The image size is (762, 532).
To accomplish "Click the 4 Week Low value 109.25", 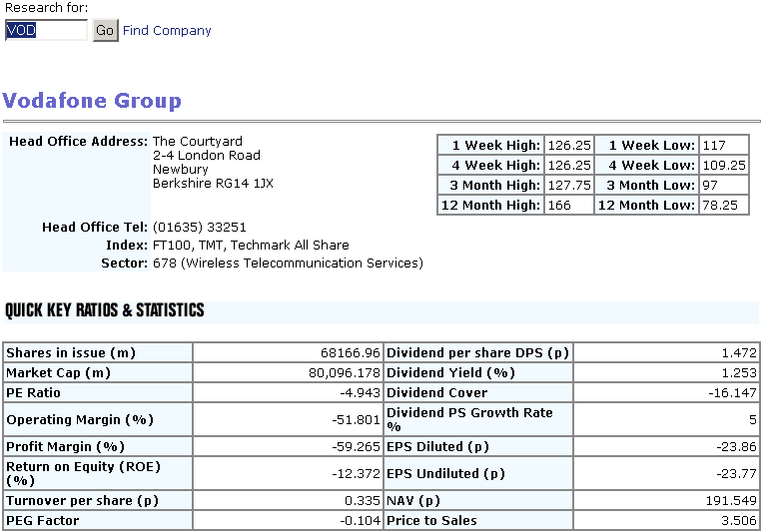I will tap(724, 166).
